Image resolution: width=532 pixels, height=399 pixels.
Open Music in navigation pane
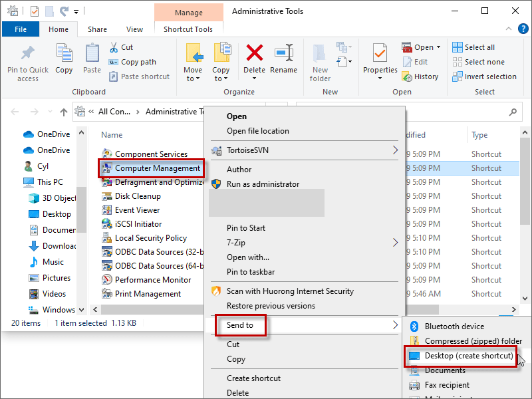53,262
